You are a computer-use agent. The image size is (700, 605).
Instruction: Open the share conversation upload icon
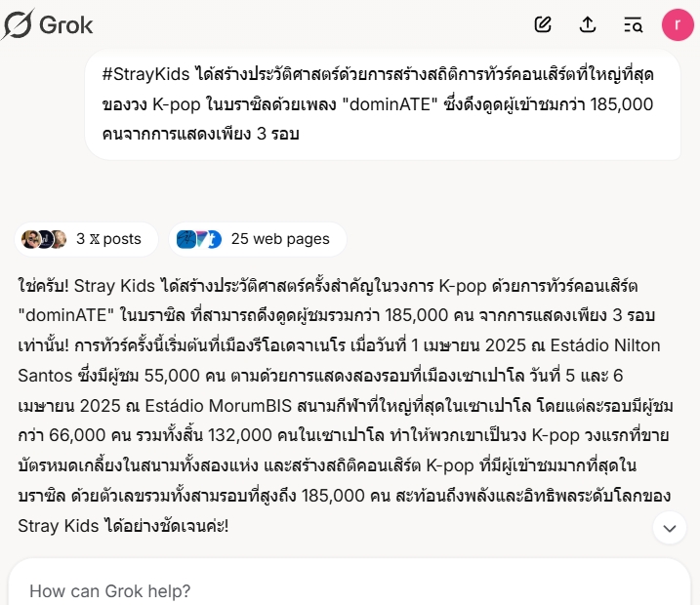coord(588,24)
